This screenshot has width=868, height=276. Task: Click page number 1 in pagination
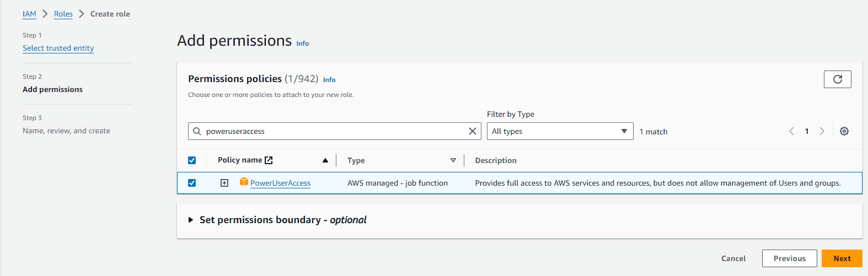click(807, 131)
